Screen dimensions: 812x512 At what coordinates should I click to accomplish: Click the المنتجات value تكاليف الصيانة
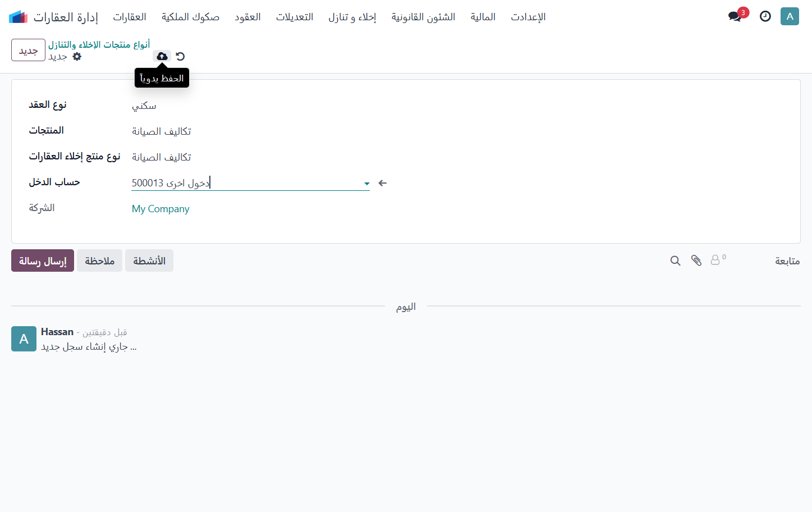coord(162,131)
